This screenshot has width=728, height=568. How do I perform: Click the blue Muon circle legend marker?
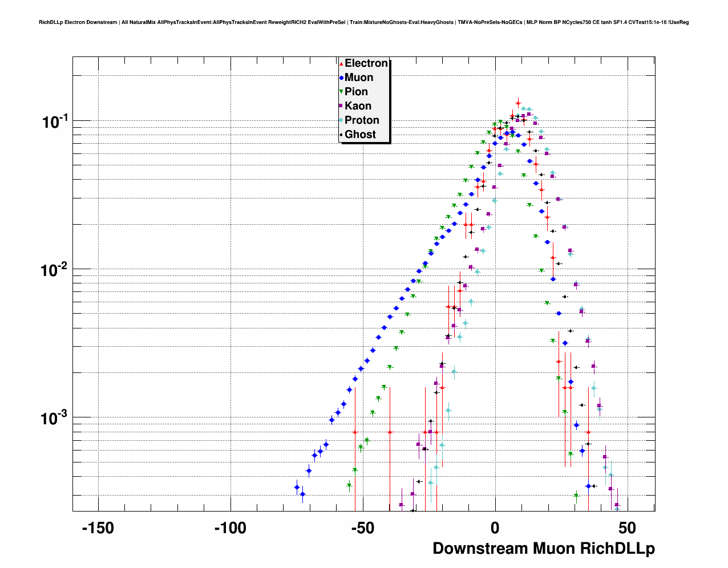tap(341, 78)
